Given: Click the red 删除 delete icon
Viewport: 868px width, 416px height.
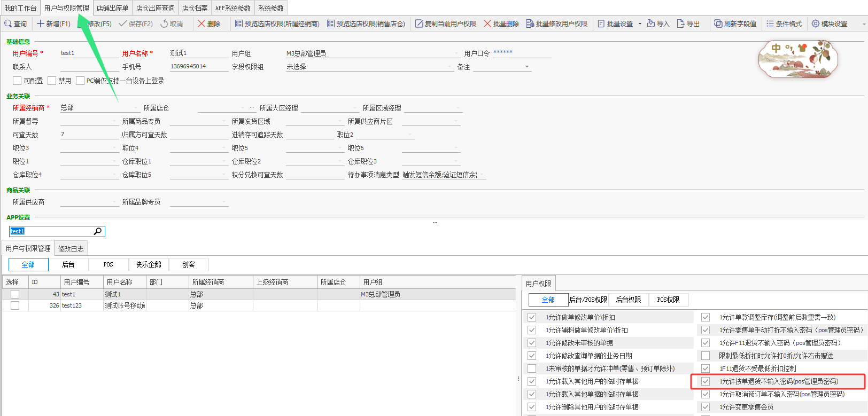Looking at the screenshot, I should click(x=201, y=23).
